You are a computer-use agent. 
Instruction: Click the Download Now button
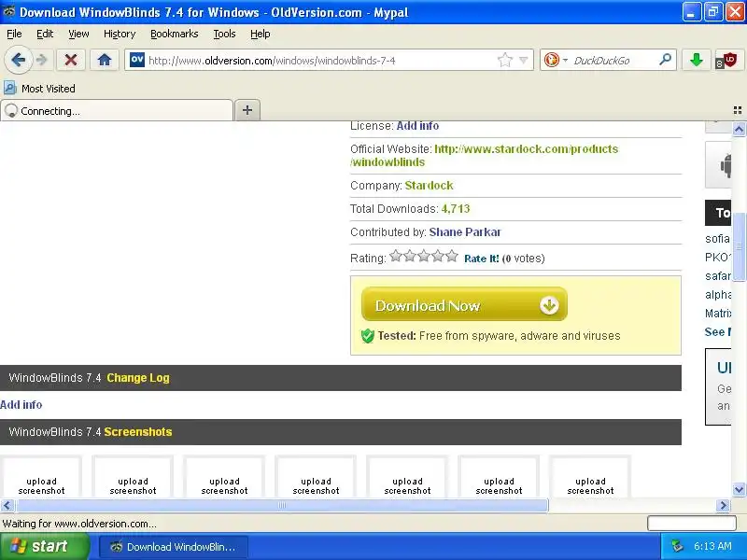coord(464,304)
